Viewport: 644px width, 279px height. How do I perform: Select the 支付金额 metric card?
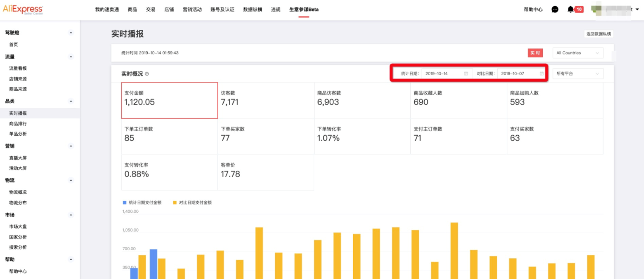(169, 100)
